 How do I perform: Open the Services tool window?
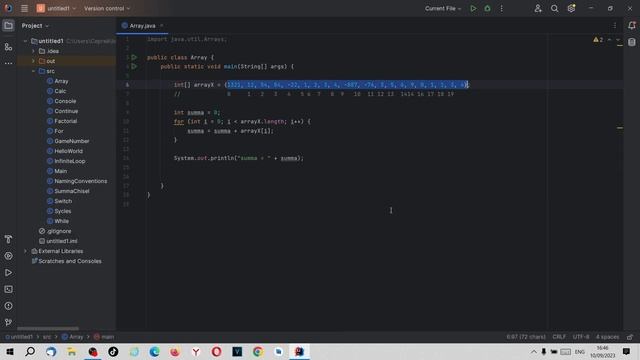tap(8, 256)
